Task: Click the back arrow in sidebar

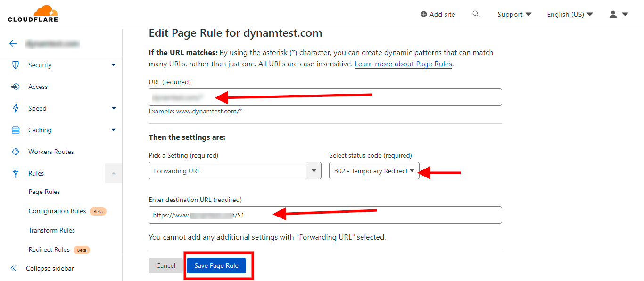Action: [x=13, y=43]
